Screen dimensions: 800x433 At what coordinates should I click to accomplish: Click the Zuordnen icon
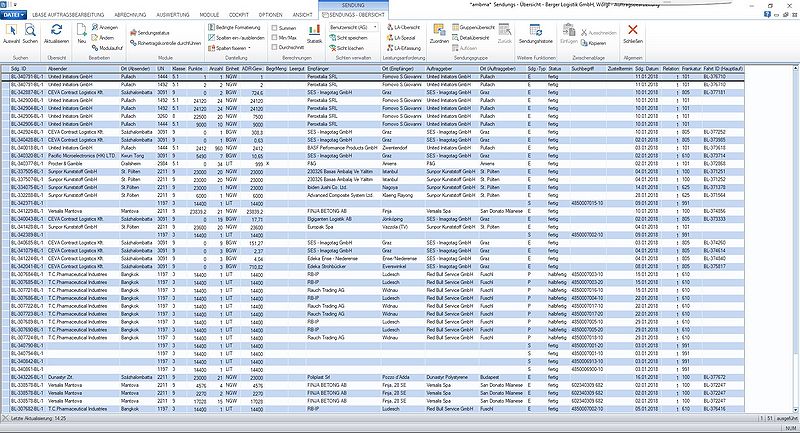pyautogui.click(x=439, y=34)
